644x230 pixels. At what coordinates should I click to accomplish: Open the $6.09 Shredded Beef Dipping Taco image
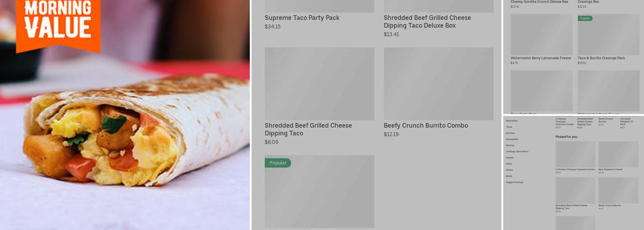tap(319, 84)
